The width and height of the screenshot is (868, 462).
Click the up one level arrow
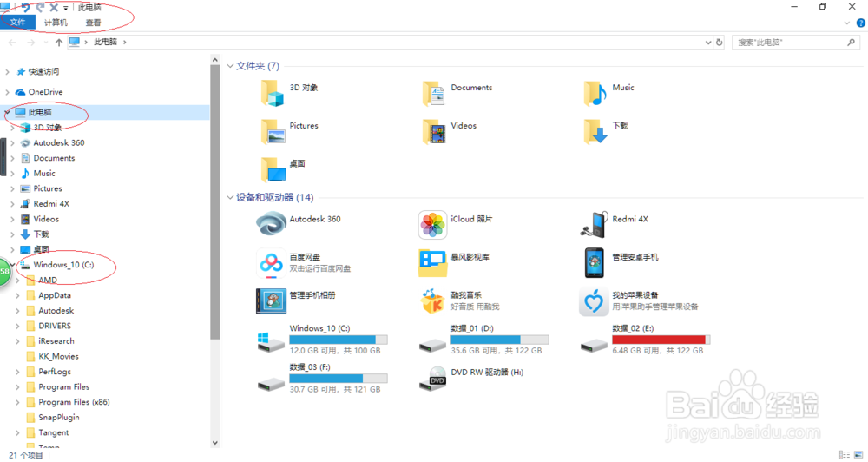click(59, 42)
